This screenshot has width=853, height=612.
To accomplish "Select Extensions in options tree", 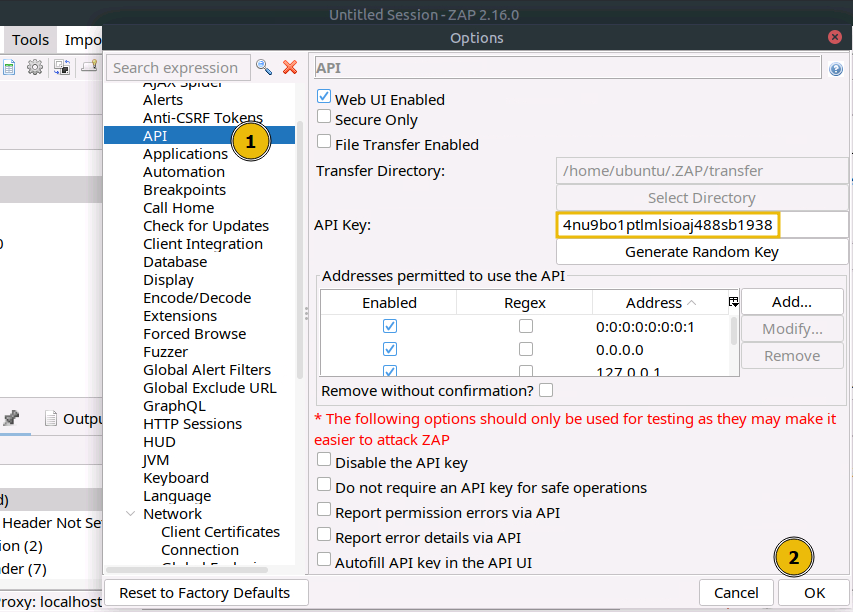I will [x=180, y=316].
